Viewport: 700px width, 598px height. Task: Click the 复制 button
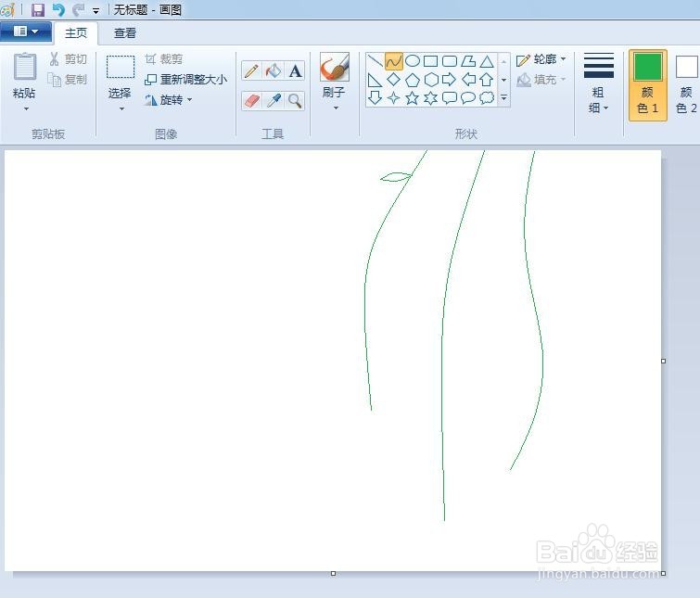[68, 80]
